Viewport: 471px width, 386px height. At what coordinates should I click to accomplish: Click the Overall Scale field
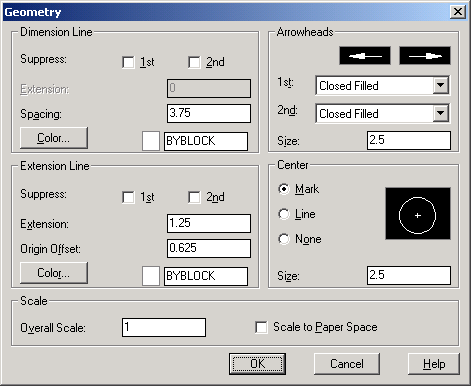click(x=164, y=327)
